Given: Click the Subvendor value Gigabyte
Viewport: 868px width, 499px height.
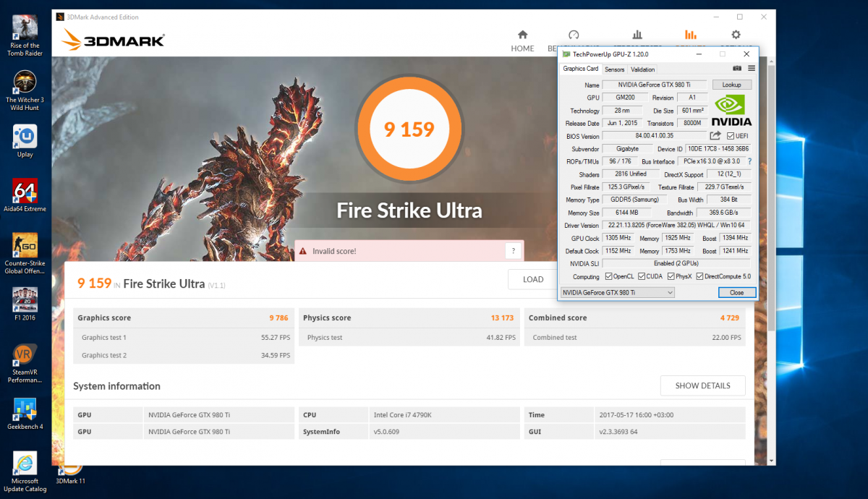Looking at the screenshot, I should [x=626, y=148].
